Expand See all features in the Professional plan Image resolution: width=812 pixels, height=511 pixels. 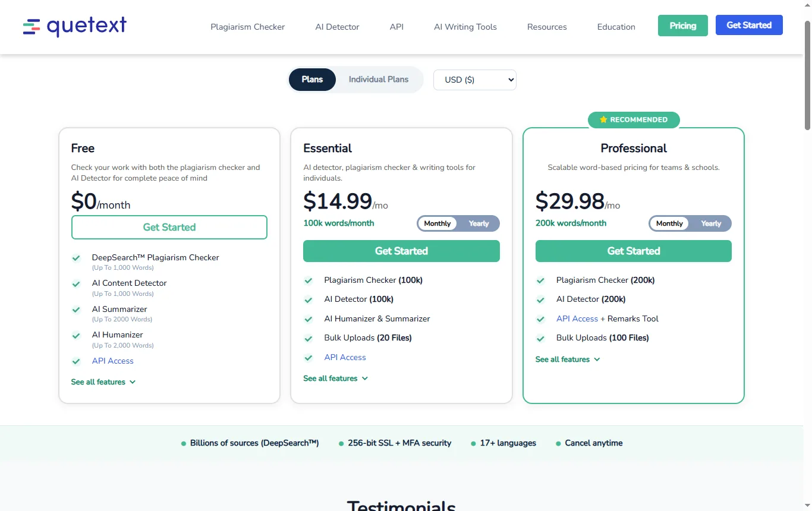[568, 359]
